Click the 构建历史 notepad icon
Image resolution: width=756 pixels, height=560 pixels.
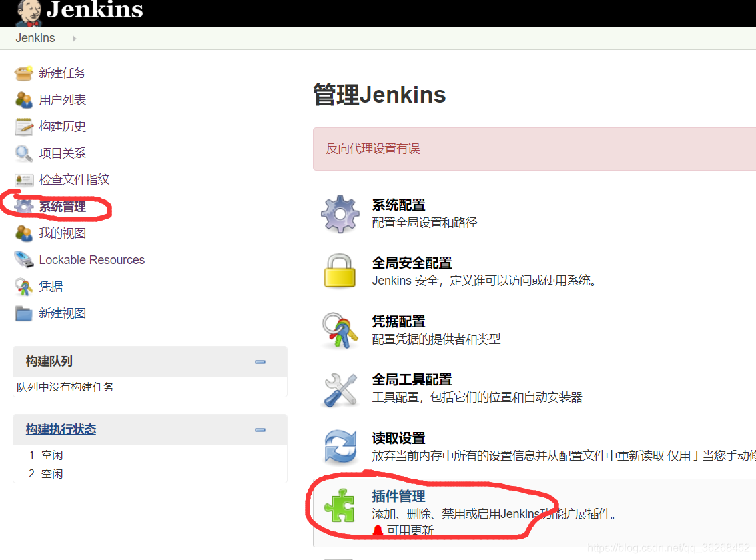(x=23, y=126)
